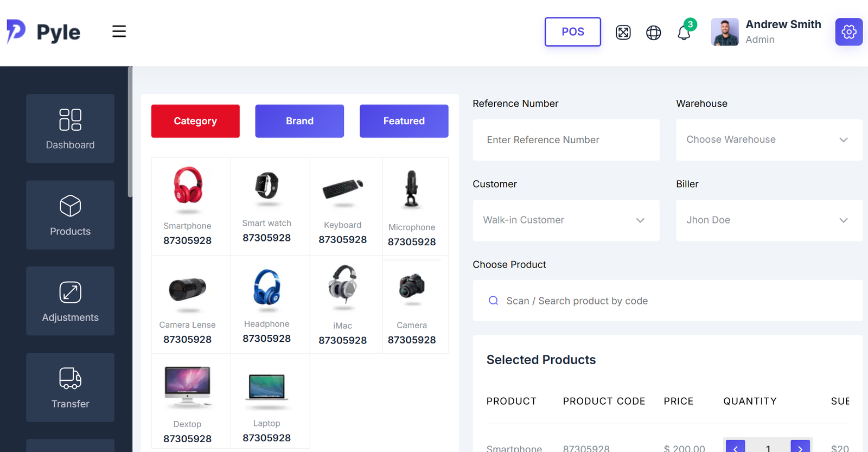868x452 pixels.
Task: Open Transfer in the sidebar
Action: tap(71, 387)
